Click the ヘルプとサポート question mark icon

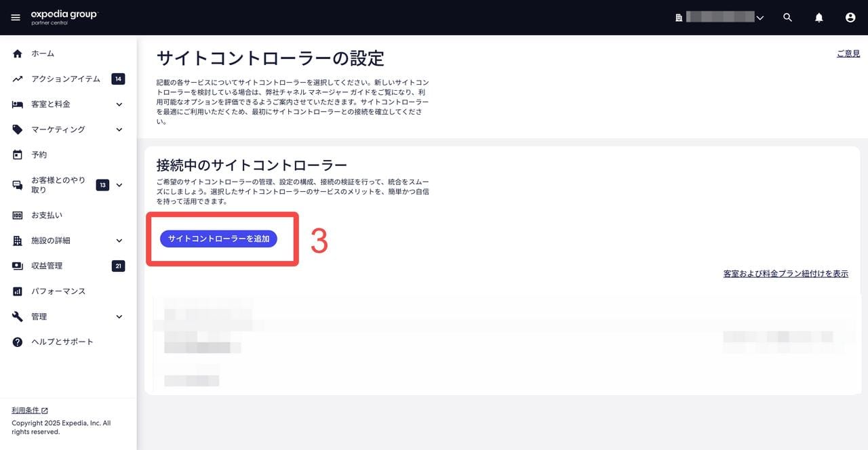pyautogui.click(x=18, y=342)
